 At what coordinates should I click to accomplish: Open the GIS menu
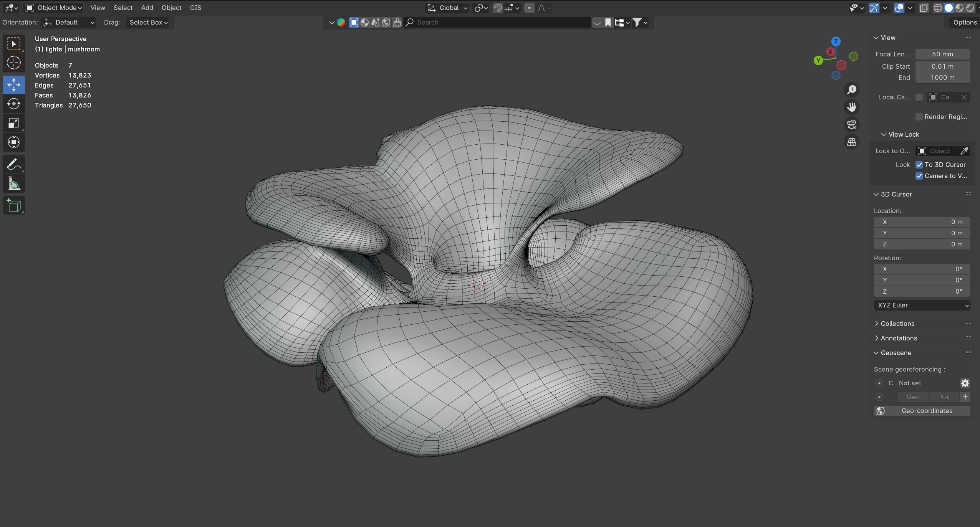click(x=195, y=8)
